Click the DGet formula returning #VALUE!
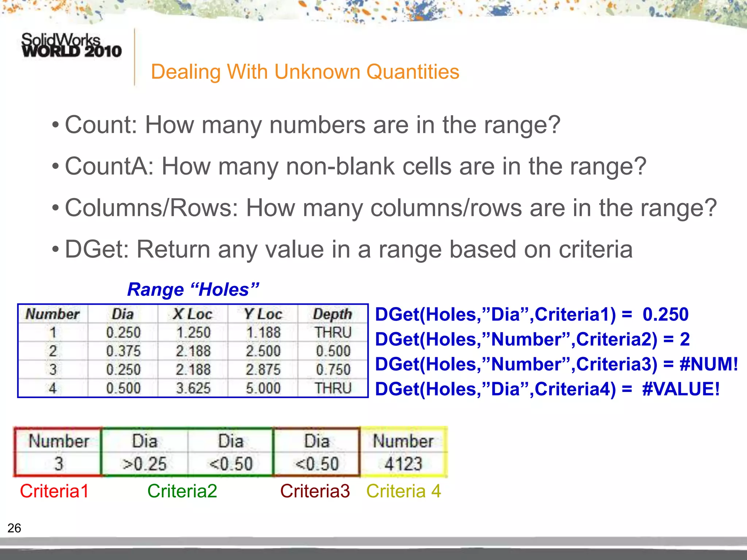Viewport: 747px width, 560px height. click(547, 389)
